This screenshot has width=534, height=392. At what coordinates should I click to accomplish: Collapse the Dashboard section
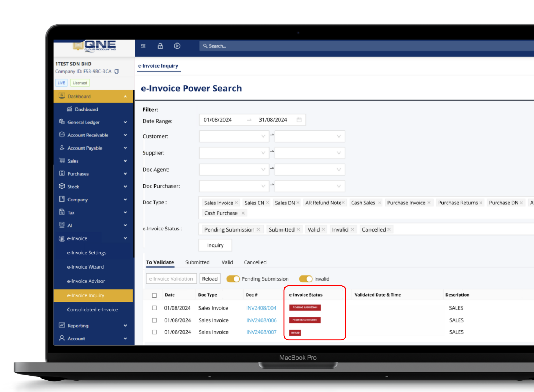tap(125, 96)
